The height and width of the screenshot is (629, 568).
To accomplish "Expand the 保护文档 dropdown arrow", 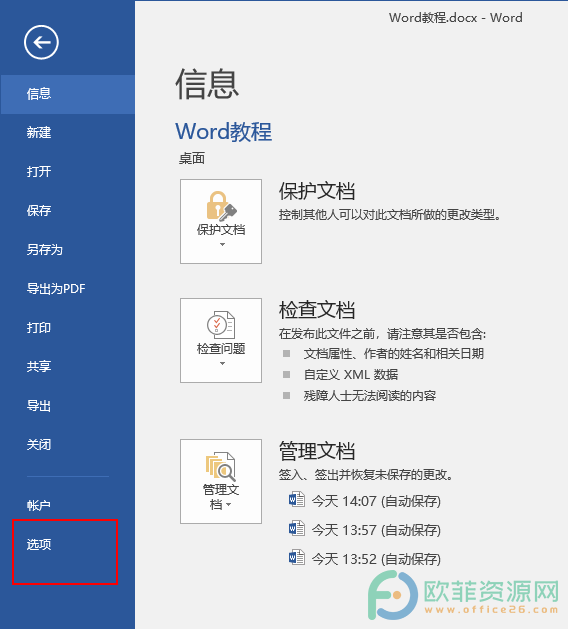I will (x=222, y=245).
